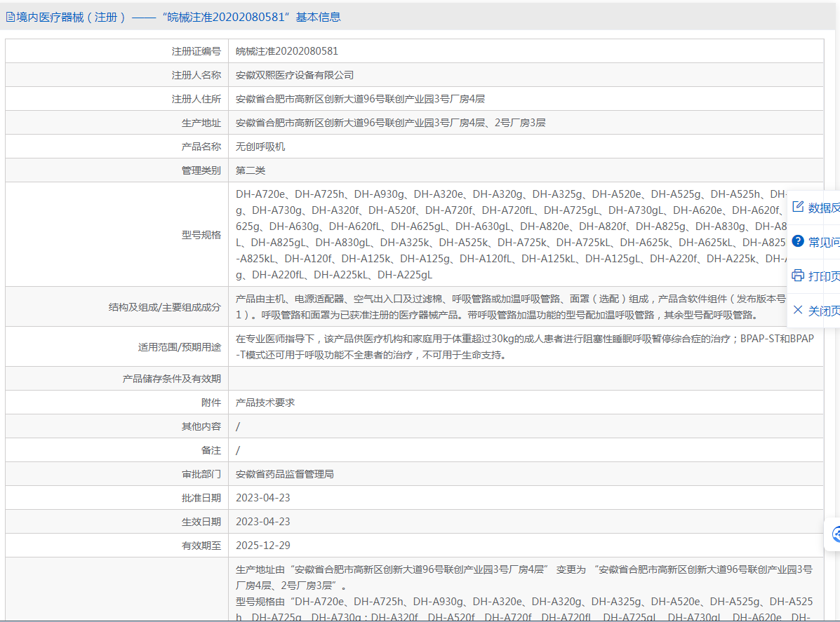
Task: Click the structure description starting 产品由主机
Action: click(x=511, y=306)
